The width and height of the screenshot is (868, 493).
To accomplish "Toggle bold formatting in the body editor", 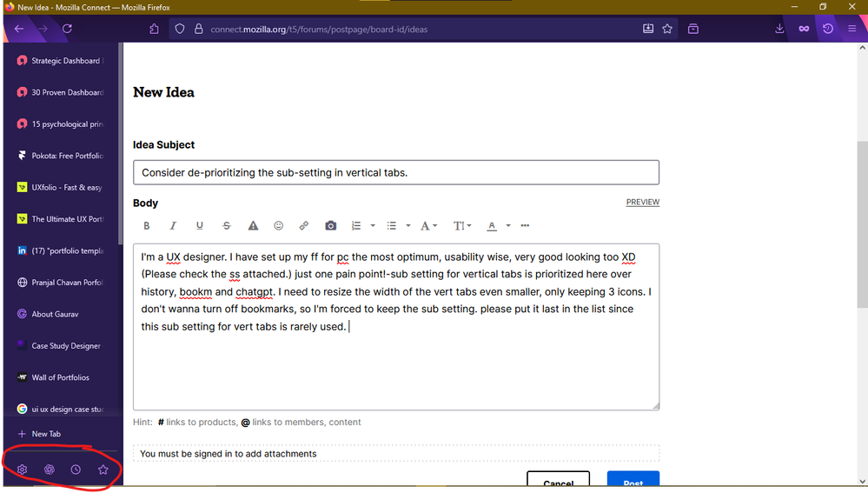I will pyautogui.click(x=147, y=226).
